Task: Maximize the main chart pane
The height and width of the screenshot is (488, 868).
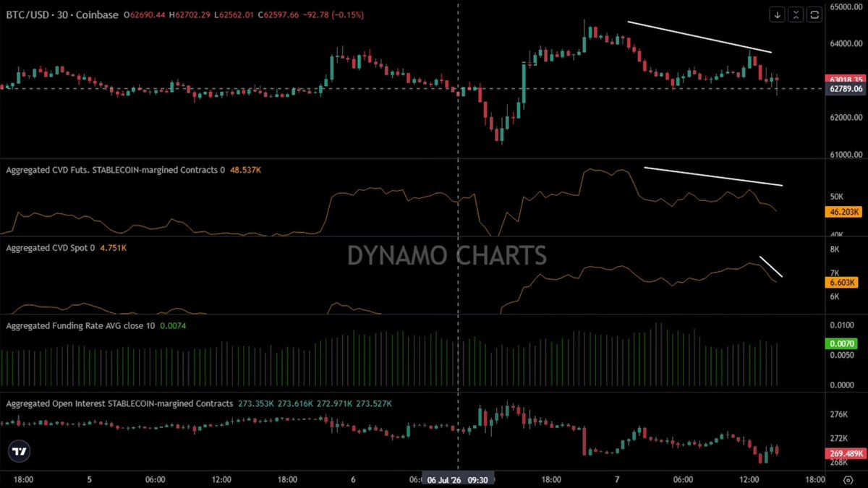Action: pyautogui.click(x=815, y=14)
